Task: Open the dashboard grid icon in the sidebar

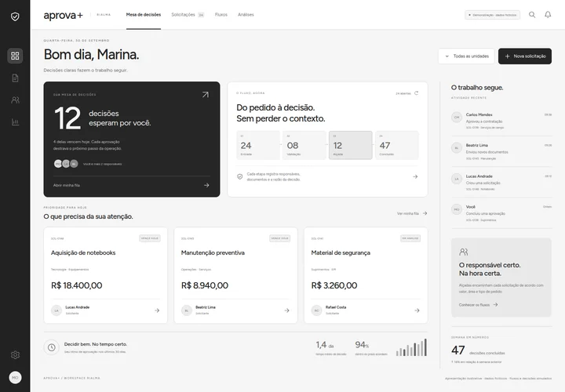Action: 15,56
